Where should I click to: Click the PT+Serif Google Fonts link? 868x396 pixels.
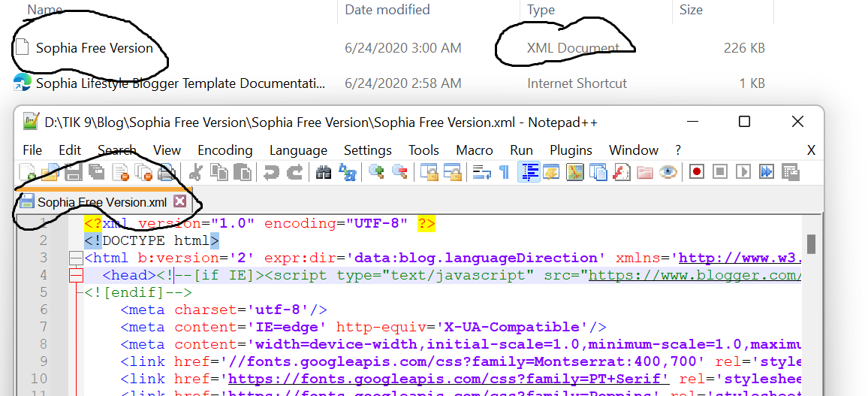pos(449,379)
